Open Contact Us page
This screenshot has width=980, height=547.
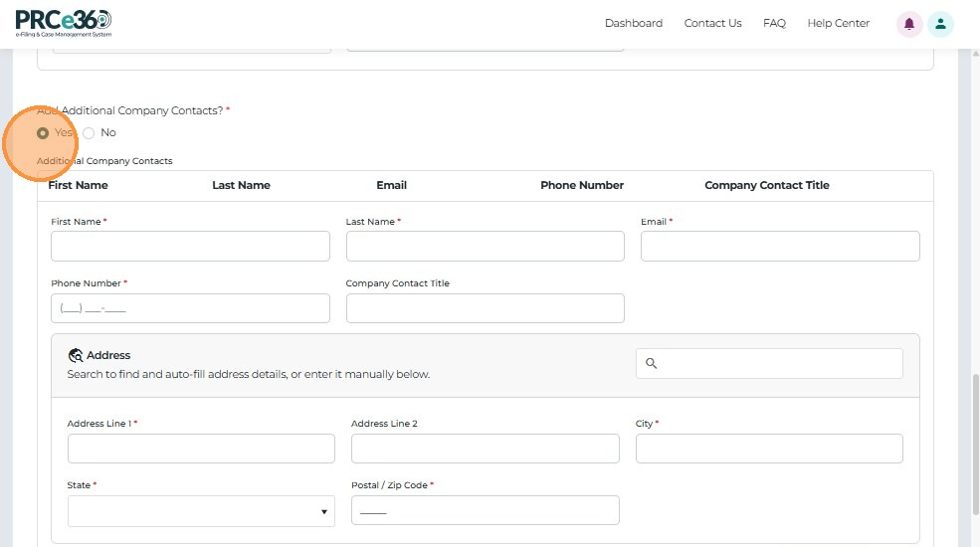click(x=712, y=23)
